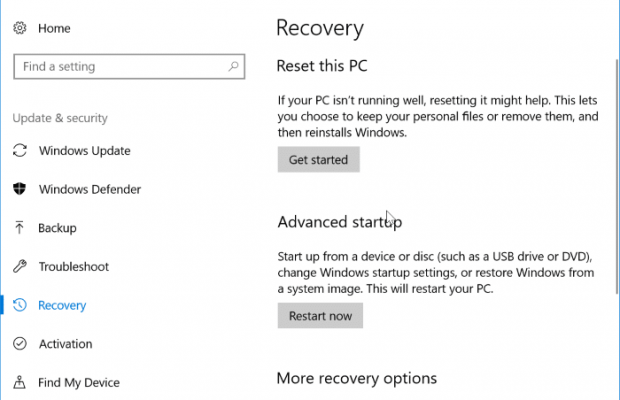
Task: Go to the Backup settings
Action: coord(57,228)
